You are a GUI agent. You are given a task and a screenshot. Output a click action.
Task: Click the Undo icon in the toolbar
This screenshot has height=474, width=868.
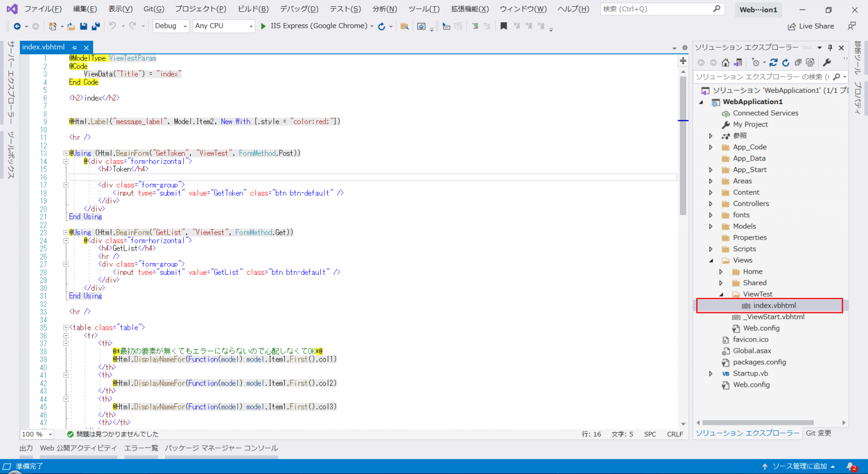click(x=113, y=26)
